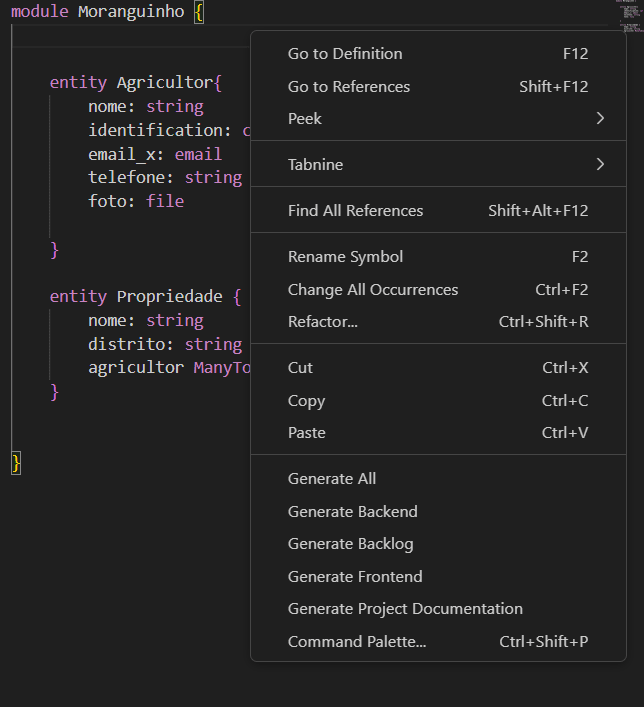Click the closing brace of Propriedade entity

(55, 392)
